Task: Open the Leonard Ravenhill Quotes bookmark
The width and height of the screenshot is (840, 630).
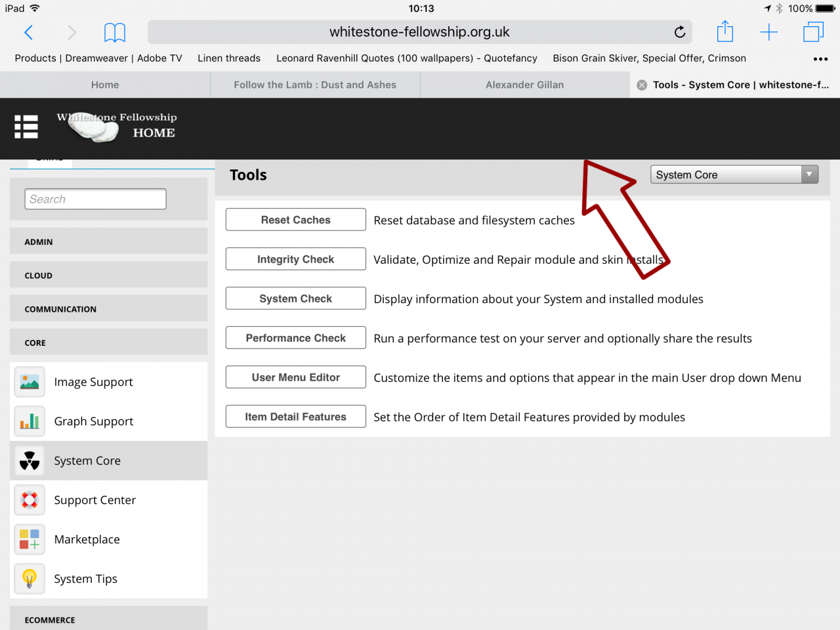Action: pos(407,58)
